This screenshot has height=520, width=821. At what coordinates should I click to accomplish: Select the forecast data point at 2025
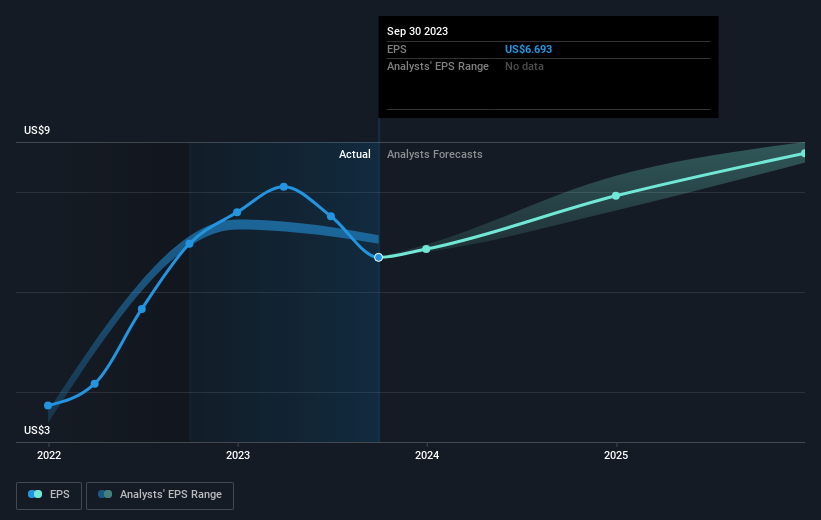[x=616, y=195]
